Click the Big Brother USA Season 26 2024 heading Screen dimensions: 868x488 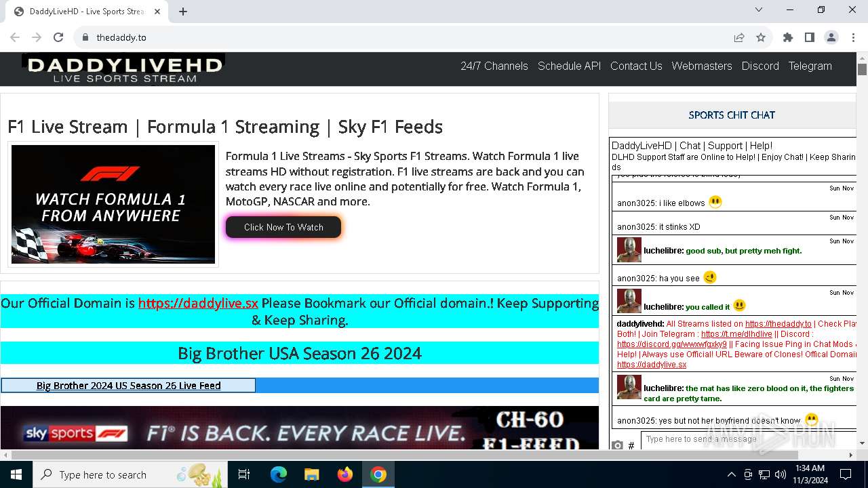coord(300,353)
